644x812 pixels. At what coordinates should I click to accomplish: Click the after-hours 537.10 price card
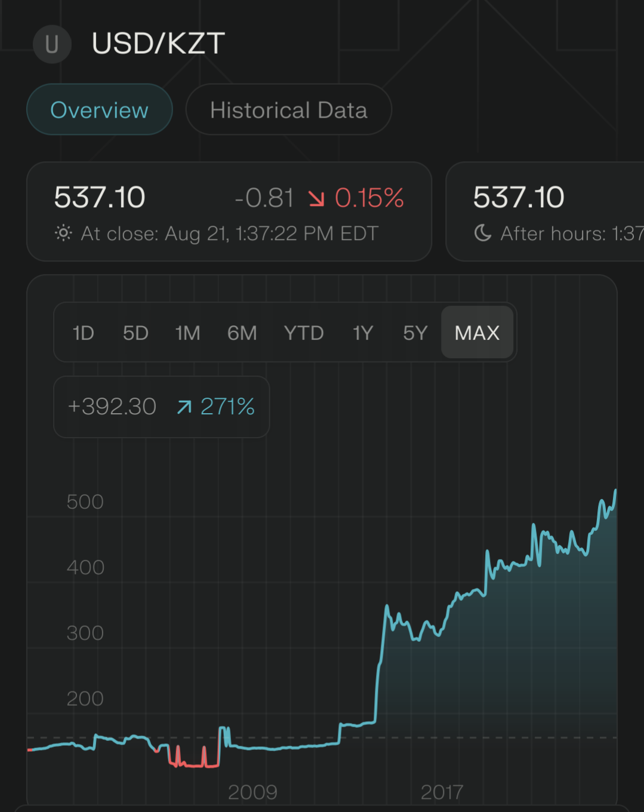pos(544,211)
